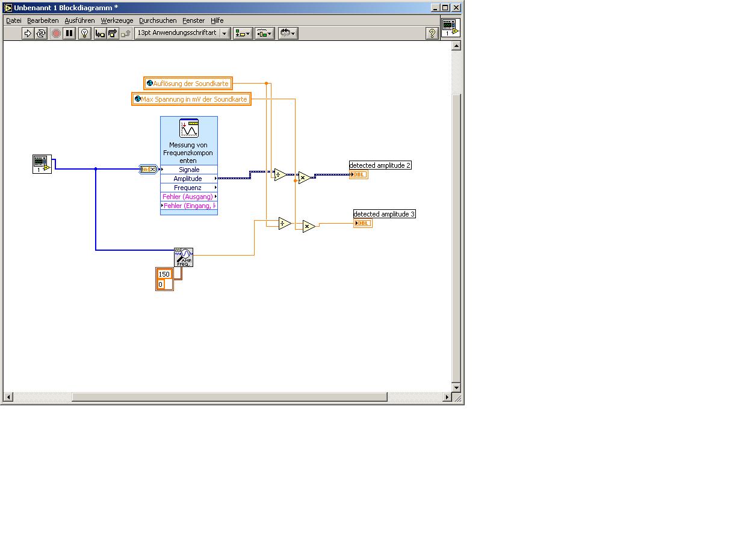Click the context help question mark button
This screenshot has height=534, width=756.
(432, 34)
